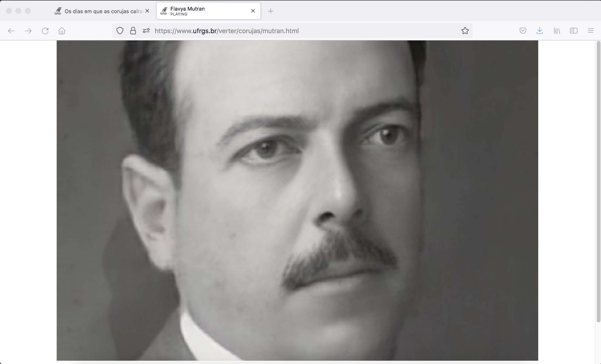Open the Firefox home page
This screenshot has width=601, height=364.
[62, 31]
